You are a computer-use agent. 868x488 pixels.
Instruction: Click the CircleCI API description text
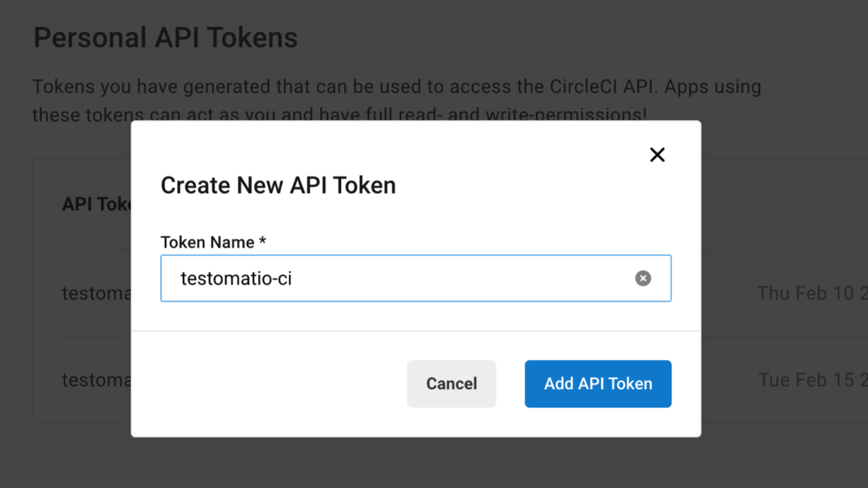(x=396, y=87)
